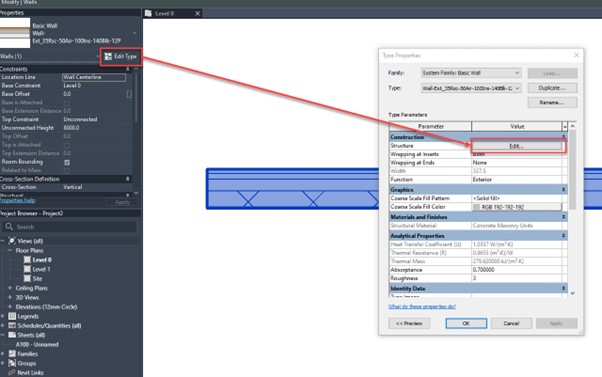Click the Rename... button
The width and height of the screenshot is (602, 377).
point(552,103)
